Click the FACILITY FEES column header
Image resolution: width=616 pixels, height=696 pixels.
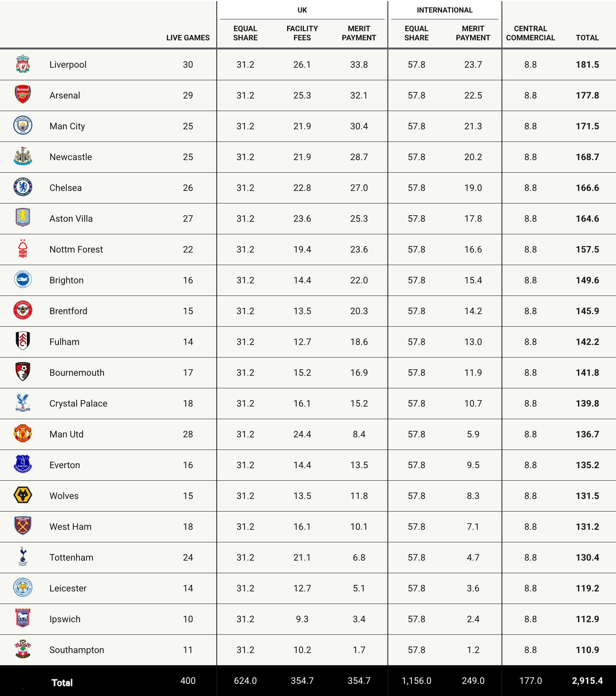pos(302,33)
